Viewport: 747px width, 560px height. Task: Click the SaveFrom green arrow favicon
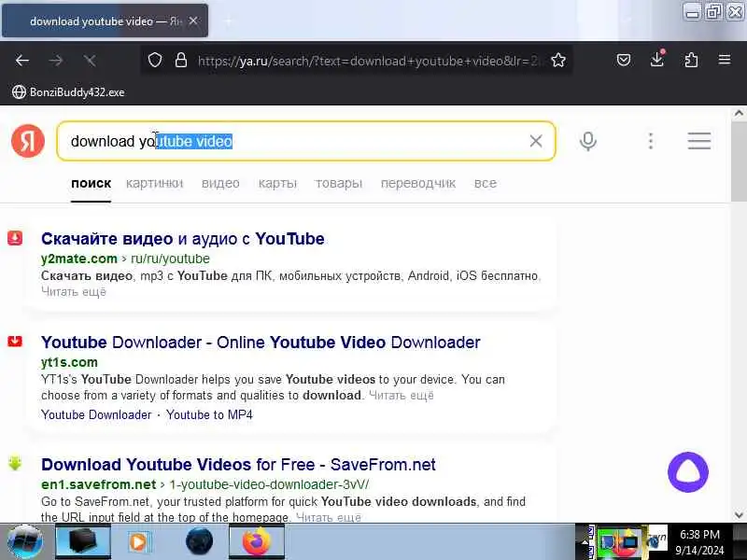[x=15, y=463]
